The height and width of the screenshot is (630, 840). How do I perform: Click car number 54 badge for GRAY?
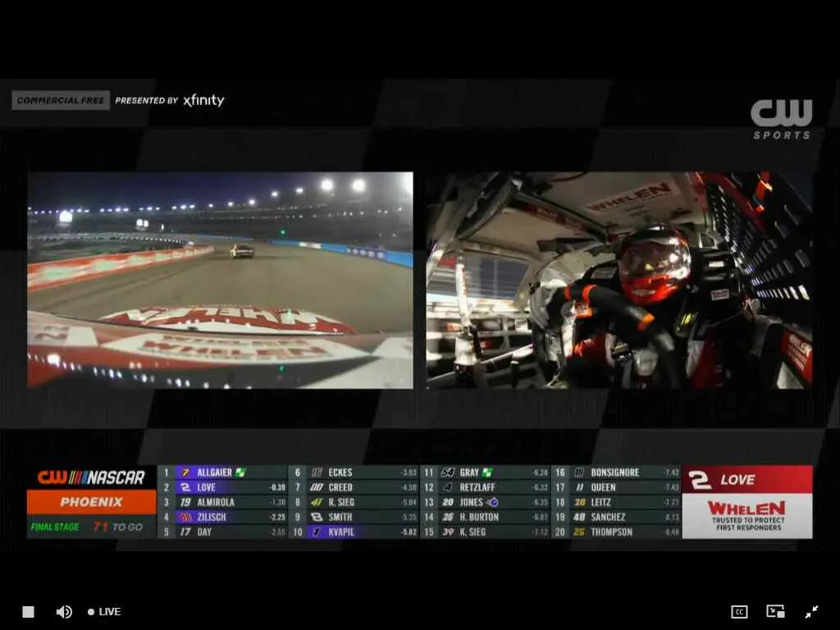pos(448,472)
